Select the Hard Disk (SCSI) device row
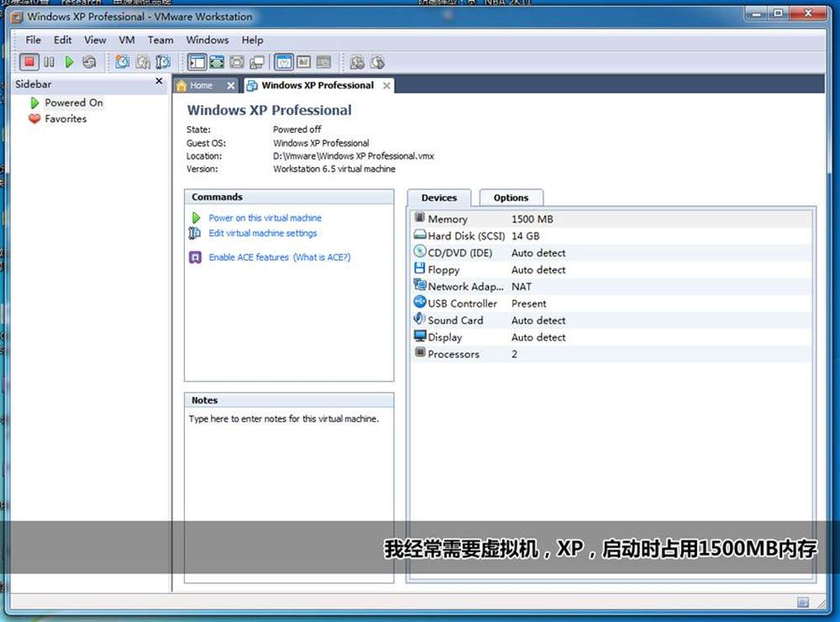Screen dimensions: 840x622 [612, 236]
